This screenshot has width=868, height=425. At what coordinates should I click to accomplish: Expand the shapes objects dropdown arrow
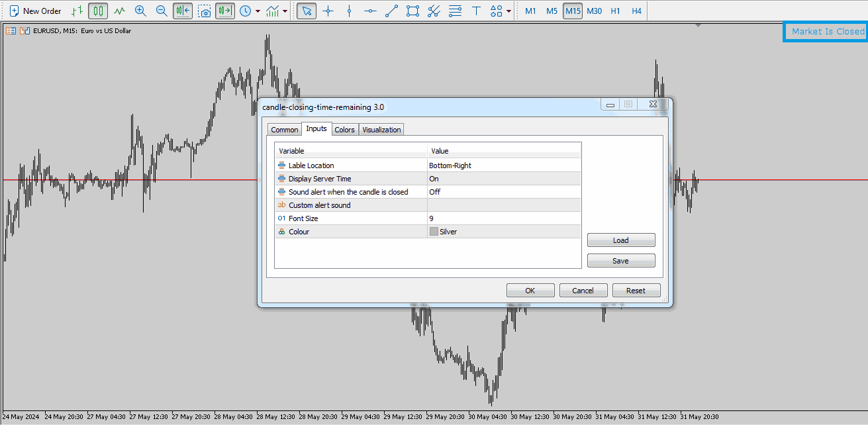pos(508,11)
